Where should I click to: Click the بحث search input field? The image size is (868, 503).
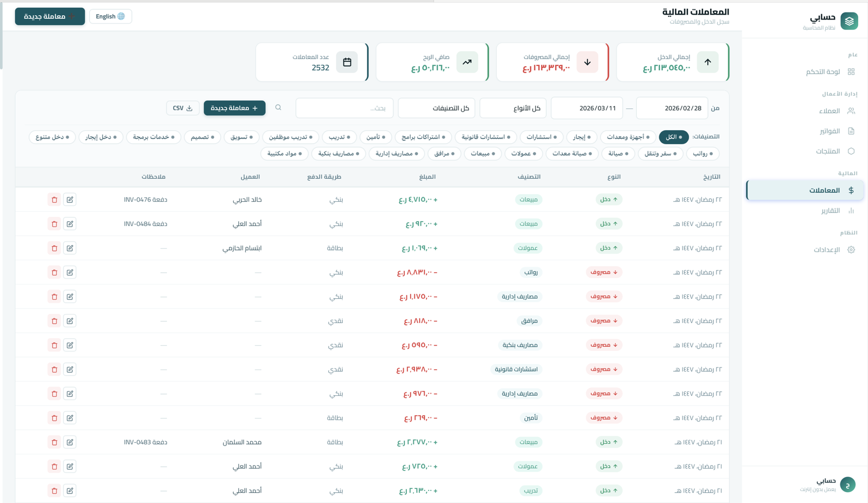coord(344,108)
